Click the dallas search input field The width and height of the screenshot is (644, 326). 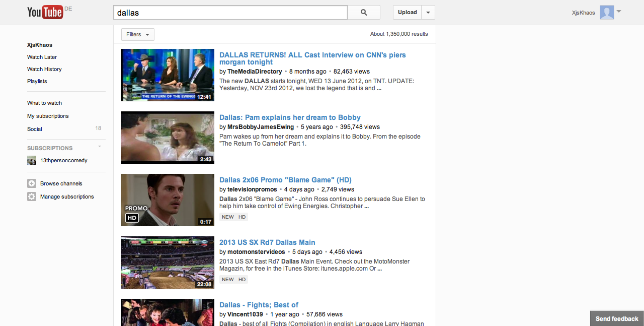click(x=230, y=13)
